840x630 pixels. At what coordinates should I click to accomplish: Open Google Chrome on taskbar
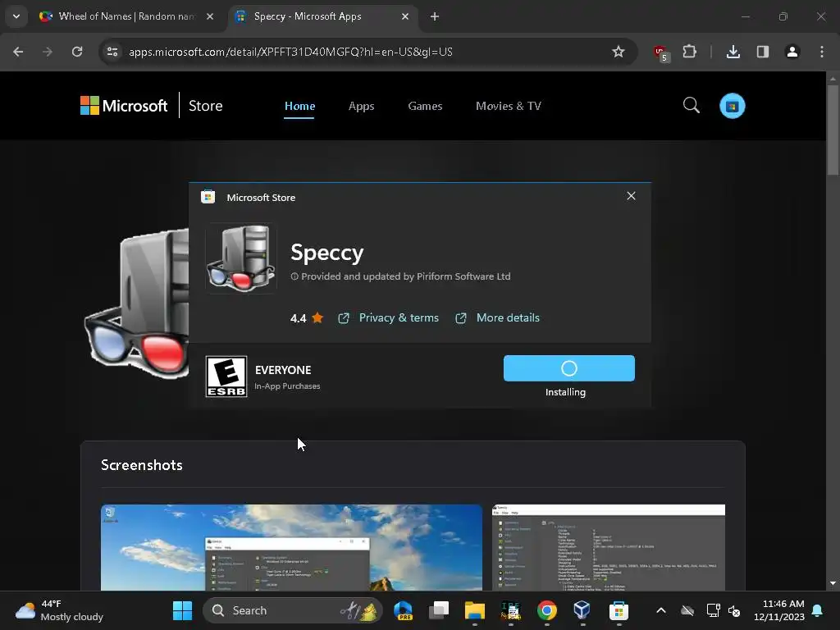tap(546, 610)
